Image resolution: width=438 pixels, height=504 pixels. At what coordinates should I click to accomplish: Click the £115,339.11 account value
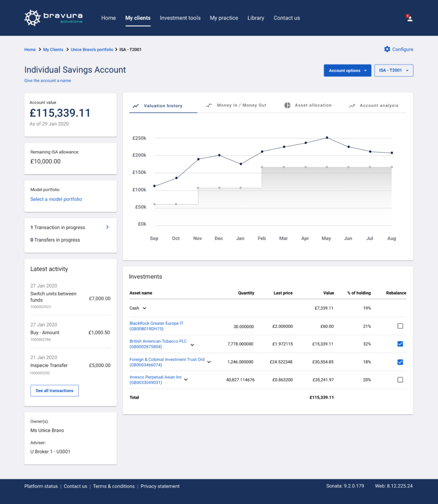pos(60,113)
